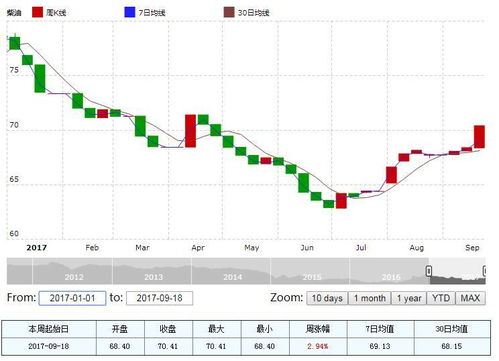Select the 1 month zoom button
This screenshot has height=361, width=499.
pos(369,298)
